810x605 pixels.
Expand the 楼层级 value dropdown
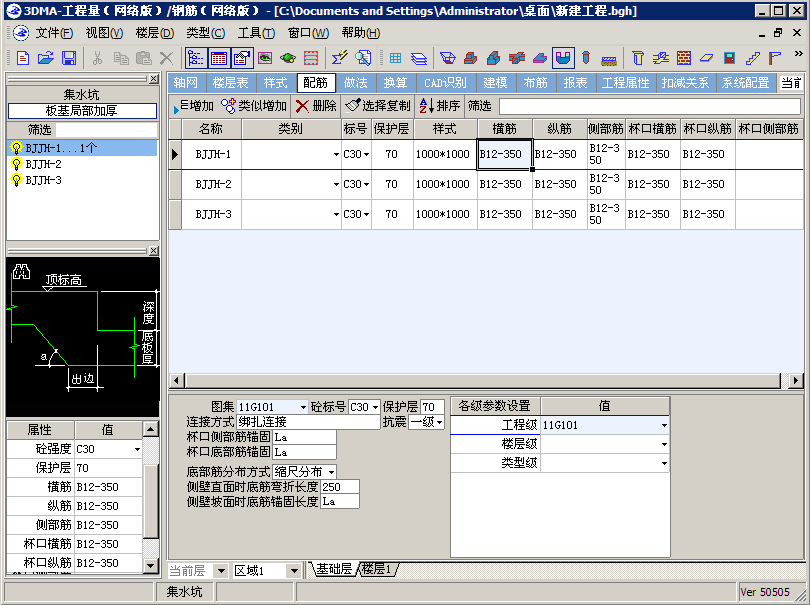664,444
